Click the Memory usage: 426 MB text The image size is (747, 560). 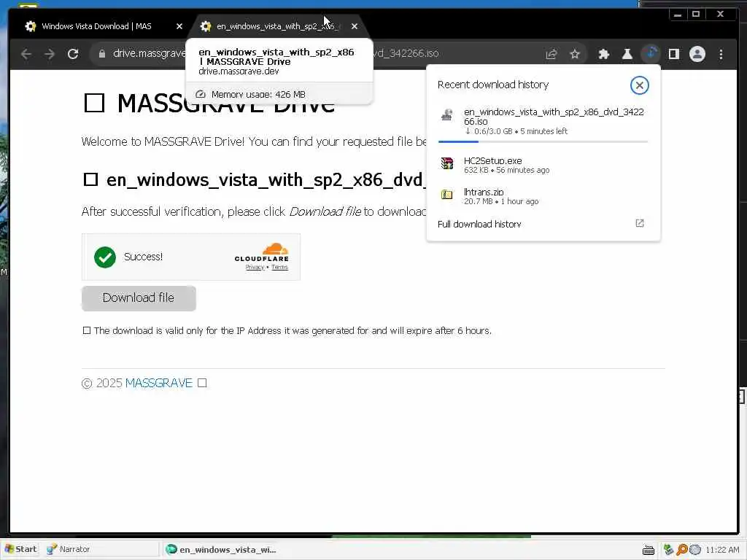coord(258,94)
